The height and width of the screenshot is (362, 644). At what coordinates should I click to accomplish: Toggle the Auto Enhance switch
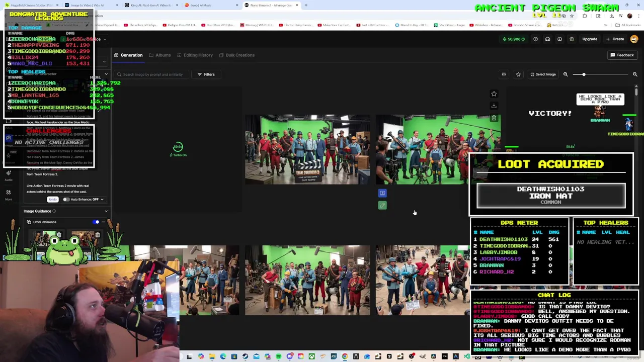(x=66, y=200)
